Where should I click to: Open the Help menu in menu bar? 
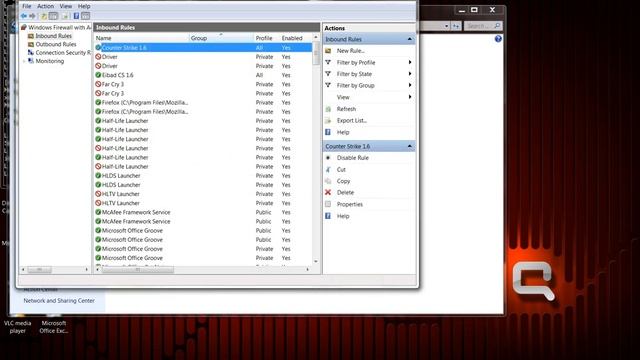pos(84,6)
